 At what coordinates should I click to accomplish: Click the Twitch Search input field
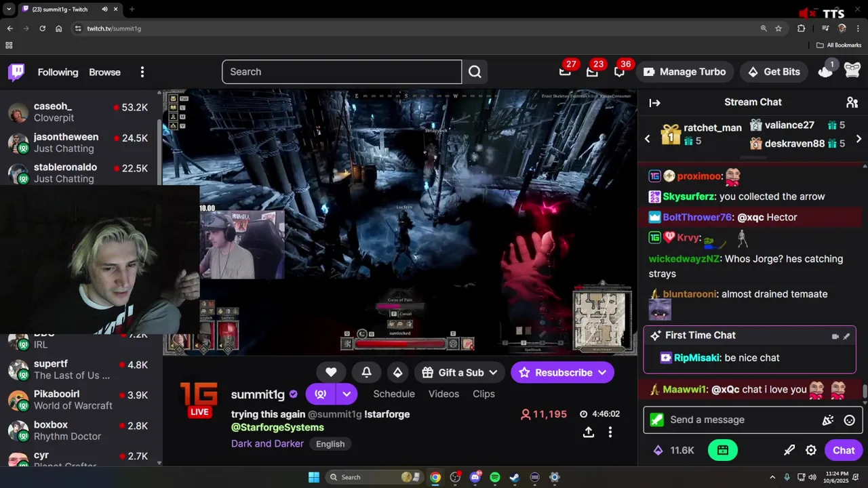point(342,72)
